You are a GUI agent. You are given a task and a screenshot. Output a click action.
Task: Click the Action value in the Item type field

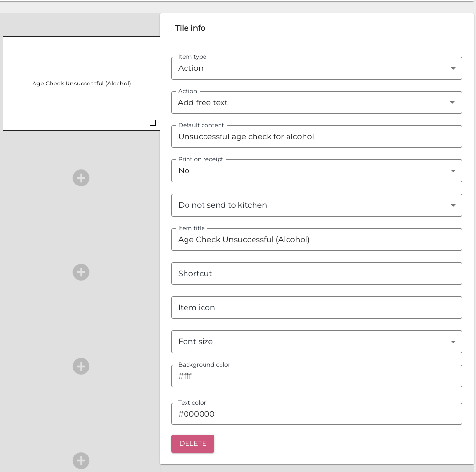tap(191, 68)
